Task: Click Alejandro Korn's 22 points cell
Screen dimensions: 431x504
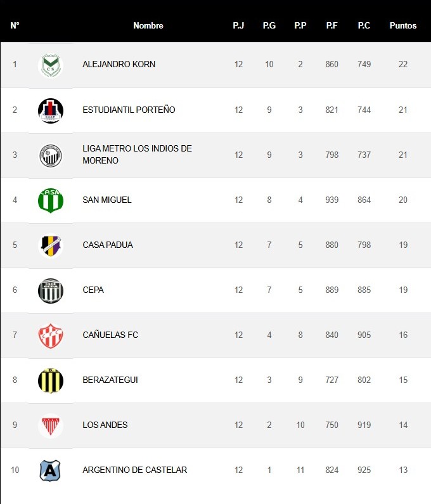Action: [x=403, y=65]
